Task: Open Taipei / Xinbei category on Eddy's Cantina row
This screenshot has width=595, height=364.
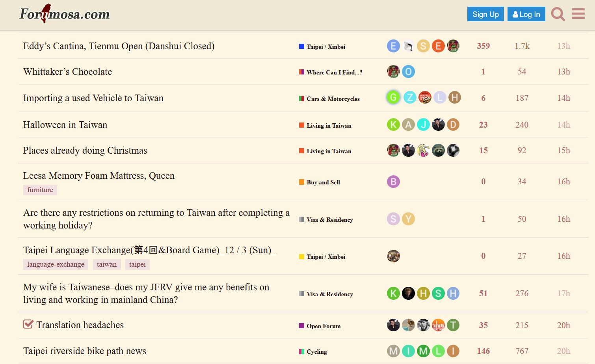Action: click(322, 46)
